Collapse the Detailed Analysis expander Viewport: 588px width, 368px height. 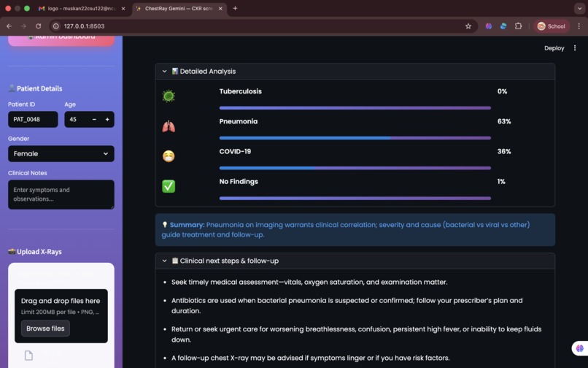tap(355, 72)
